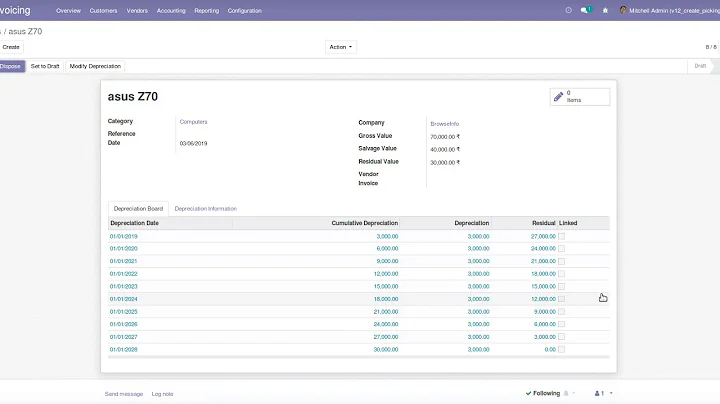
Task: Click cumulative value 12,000.00 in 2022 row
Action: (x=386, y=274)
